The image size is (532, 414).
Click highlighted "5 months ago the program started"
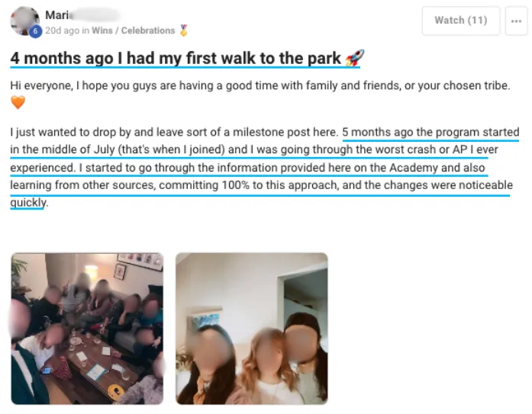430,132
